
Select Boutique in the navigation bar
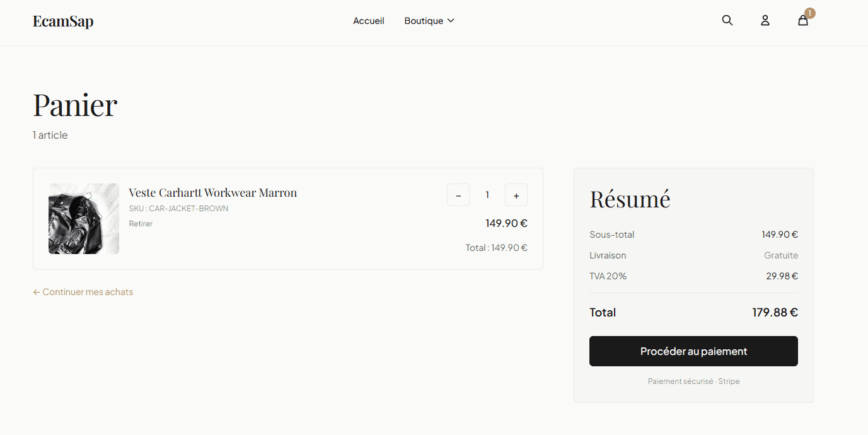coord(424,20)
